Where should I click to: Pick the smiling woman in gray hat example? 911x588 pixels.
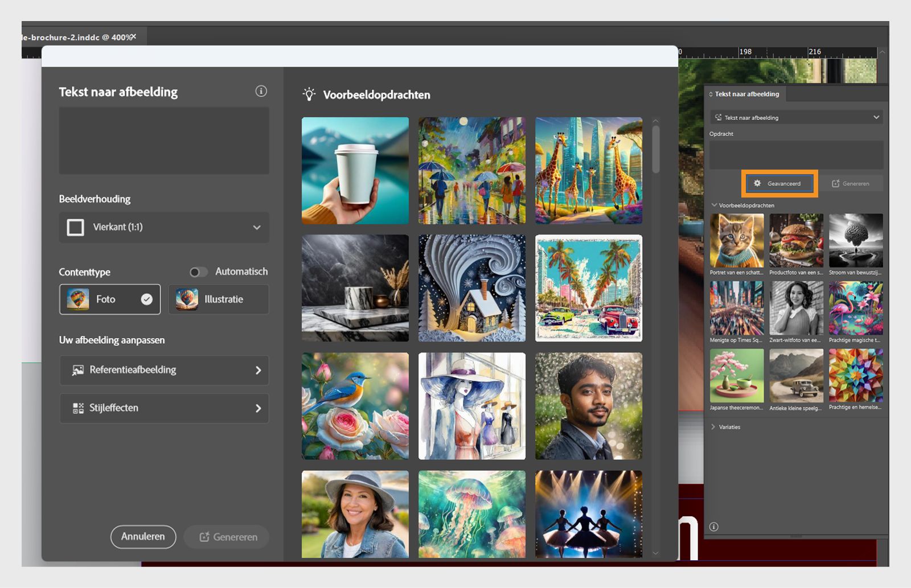(355, 514)
